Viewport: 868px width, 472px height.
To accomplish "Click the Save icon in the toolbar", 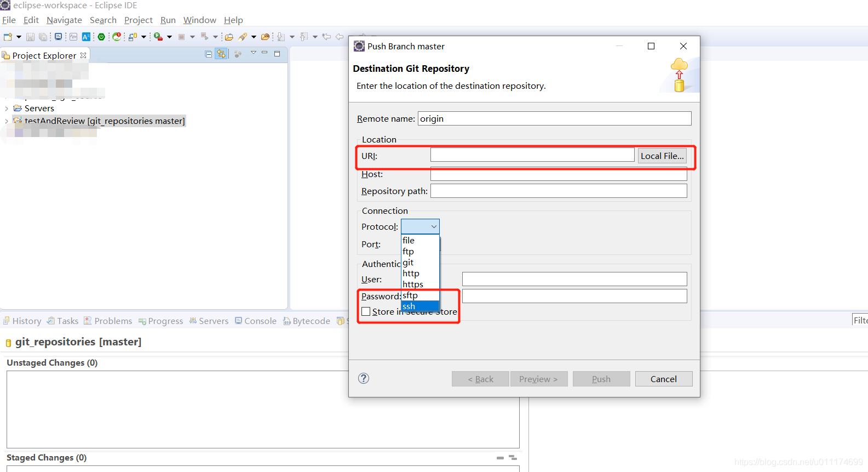I will click(30, 37).
